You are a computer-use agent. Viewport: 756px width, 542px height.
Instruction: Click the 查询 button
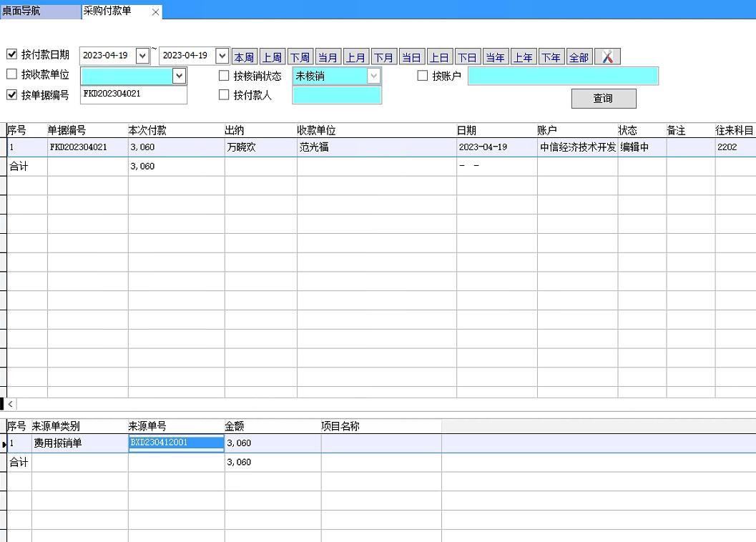(x=603, y=99)
